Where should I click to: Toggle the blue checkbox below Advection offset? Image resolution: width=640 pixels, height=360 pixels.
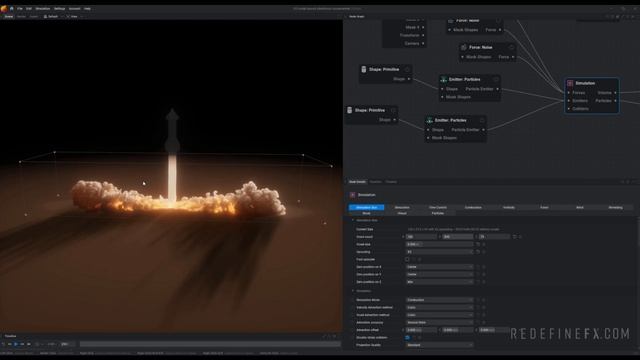click(x=407, y=338)
